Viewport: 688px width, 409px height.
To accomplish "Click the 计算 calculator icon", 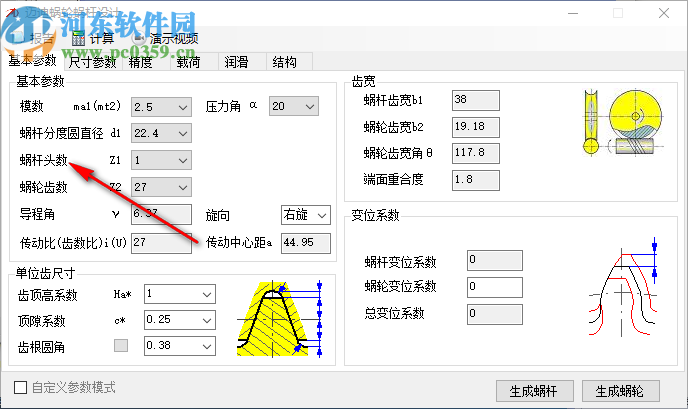I will pos(78,39).
